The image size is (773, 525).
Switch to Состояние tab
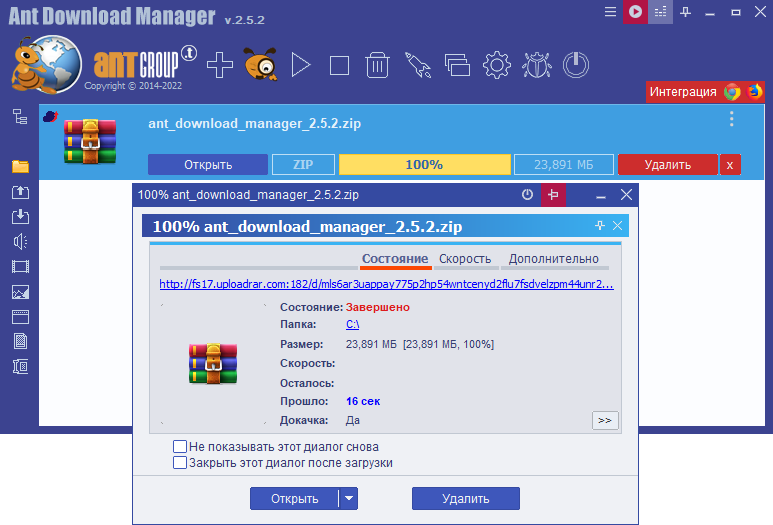(x=395, y=259)
